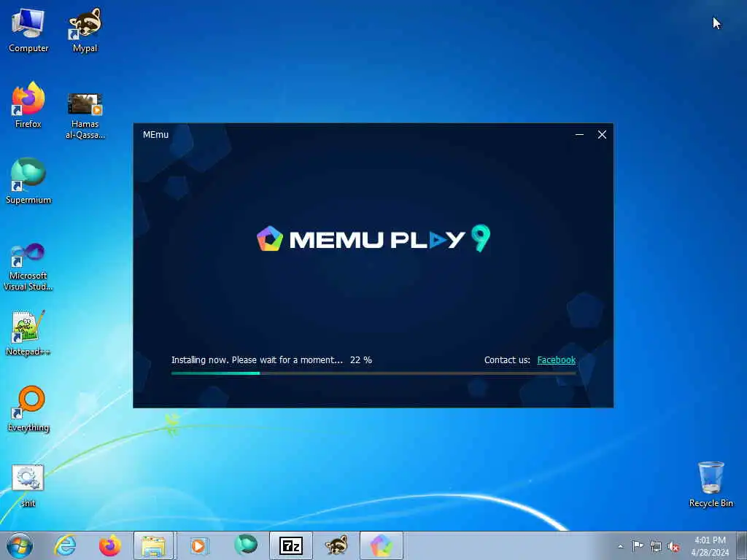Select the Hamas al-Qassa... video file

pos(85,116)
